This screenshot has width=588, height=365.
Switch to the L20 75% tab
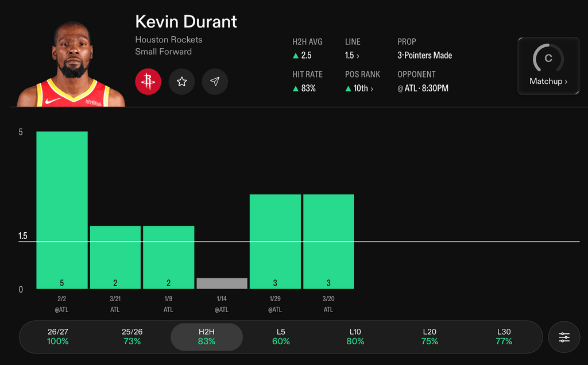coord(430,336)
